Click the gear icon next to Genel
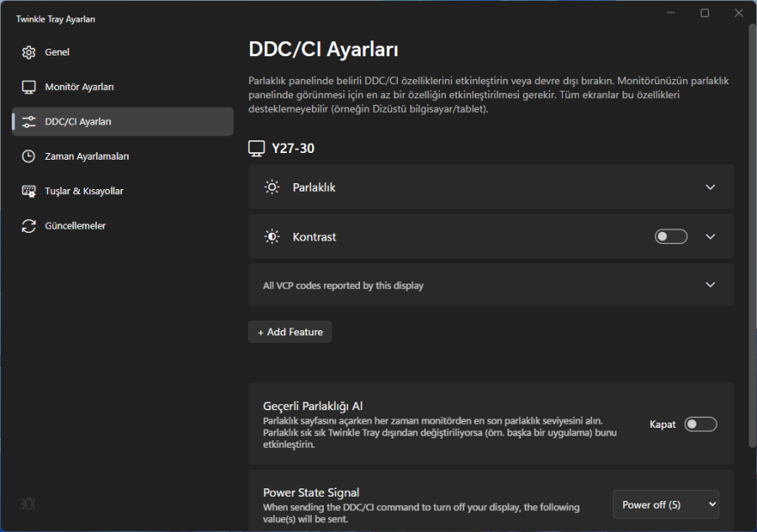This screenshot has height=532, width=757. [29, 52]
